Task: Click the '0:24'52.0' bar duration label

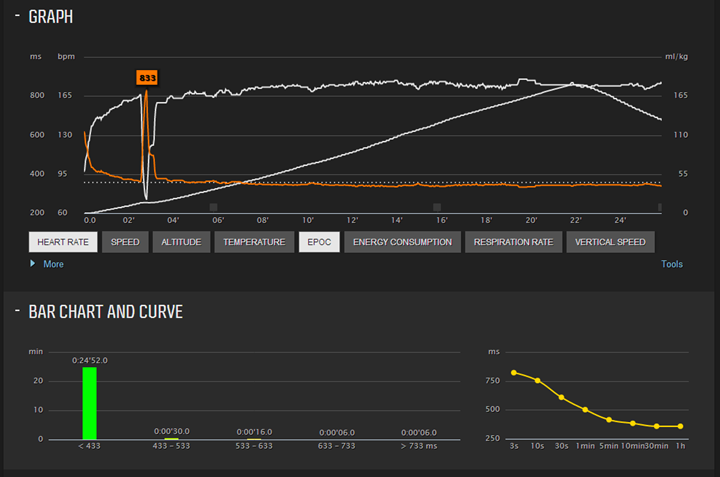Action: point(90,360)
